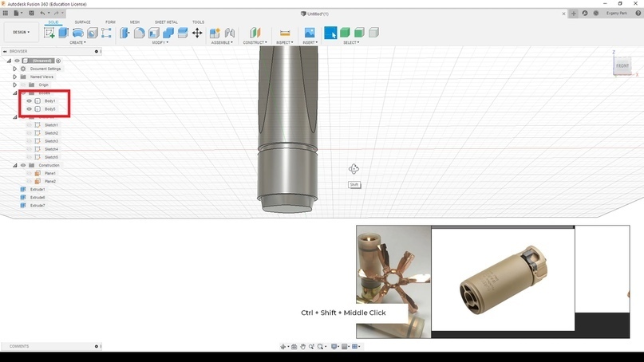Switch to the SURFACE tab
This screenshot has height=362, width=644.
click(x=82, y=22)
